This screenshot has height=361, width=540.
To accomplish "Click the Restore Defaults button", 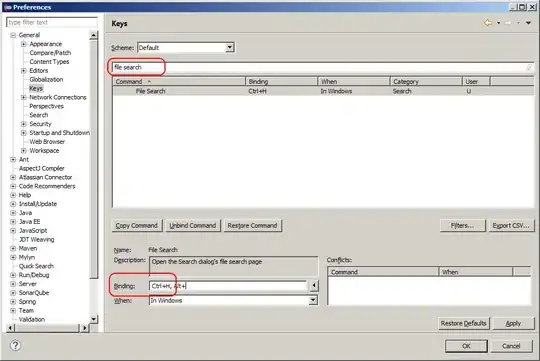I will (463, 323).
